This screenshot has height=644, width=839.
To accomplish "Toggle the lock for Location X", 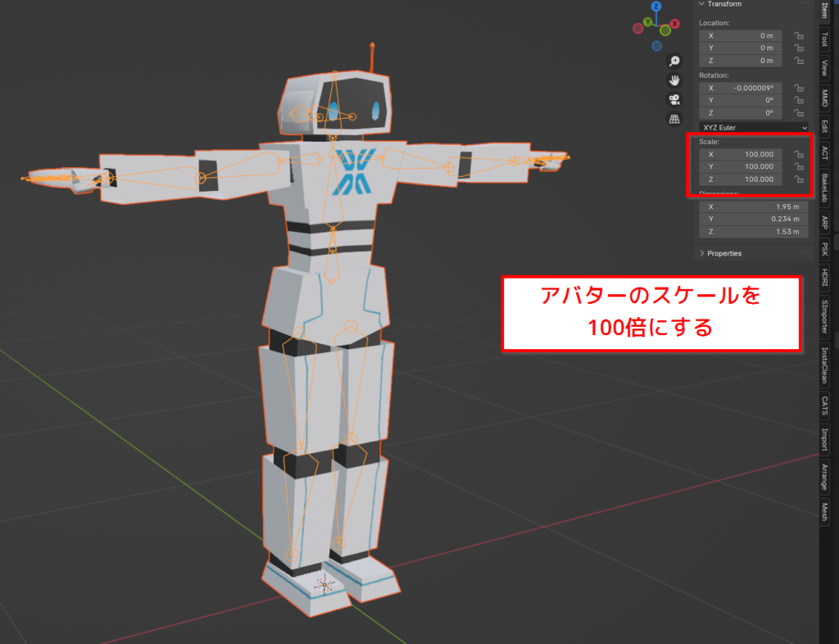I will (798, 36).
